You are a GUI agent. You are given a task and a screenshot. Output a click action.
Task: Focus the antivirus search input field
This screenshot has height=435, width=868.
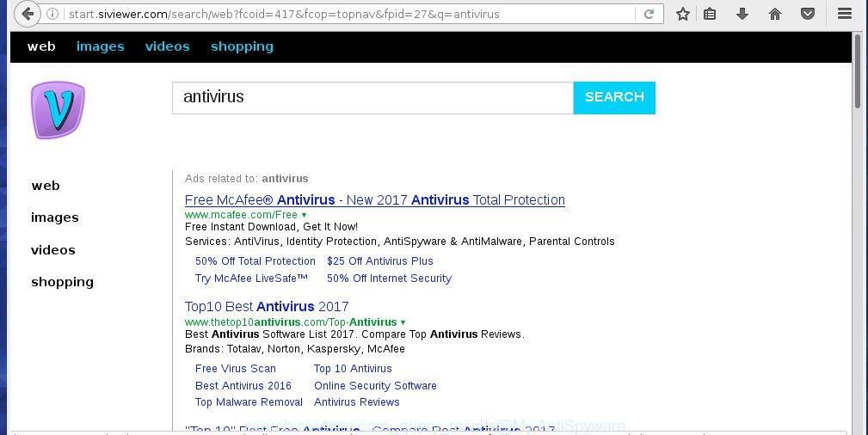pyautogui.click(x=372, y=98)
